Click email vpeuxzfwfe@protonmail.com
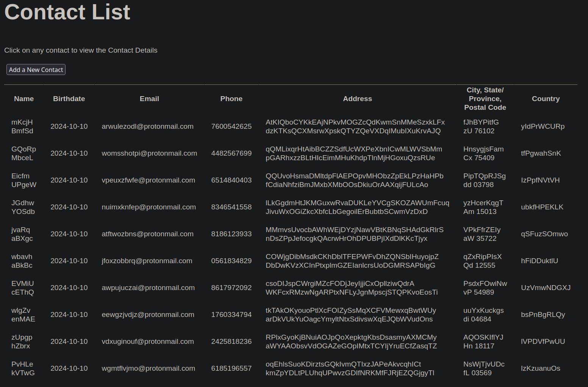 tap(148, 180)
